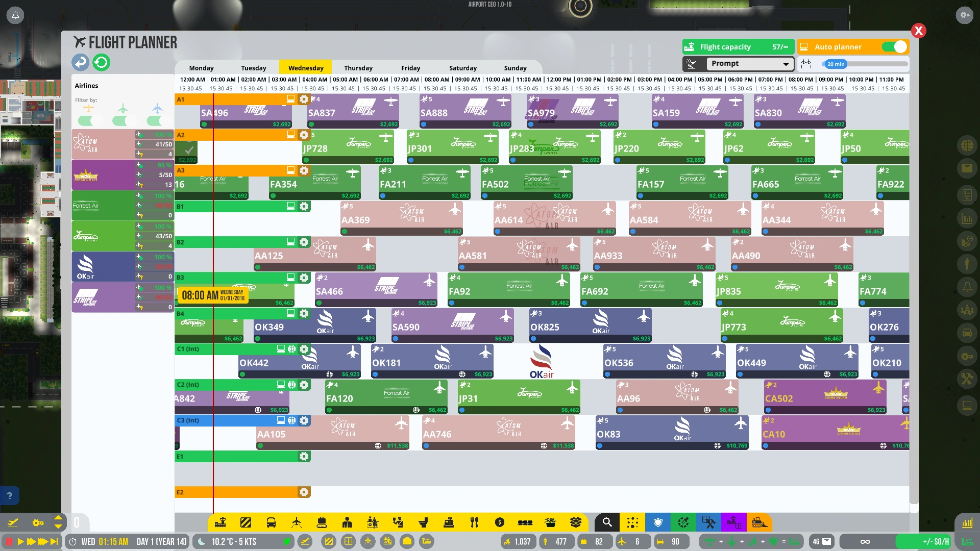Screen dimensions: 980x551
Task: Switch to the Thursday tab
Action: pyautogui.click(x=358, y=68)
